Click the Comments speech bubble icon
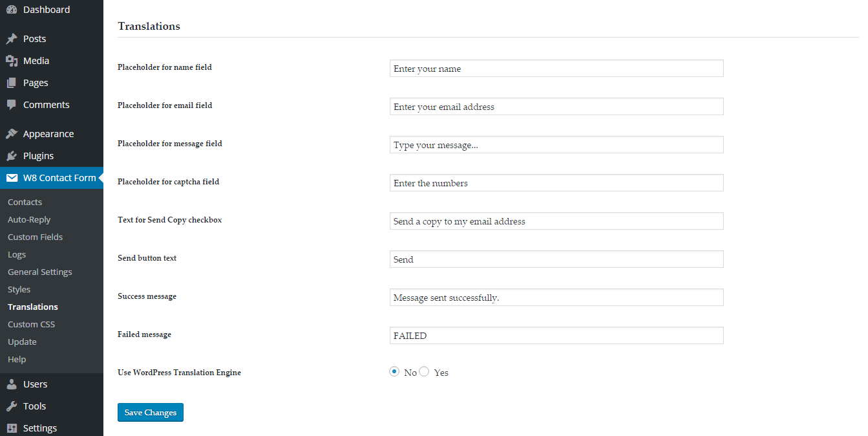The width and height of the screenshot is (868, 436). point(12,105)
